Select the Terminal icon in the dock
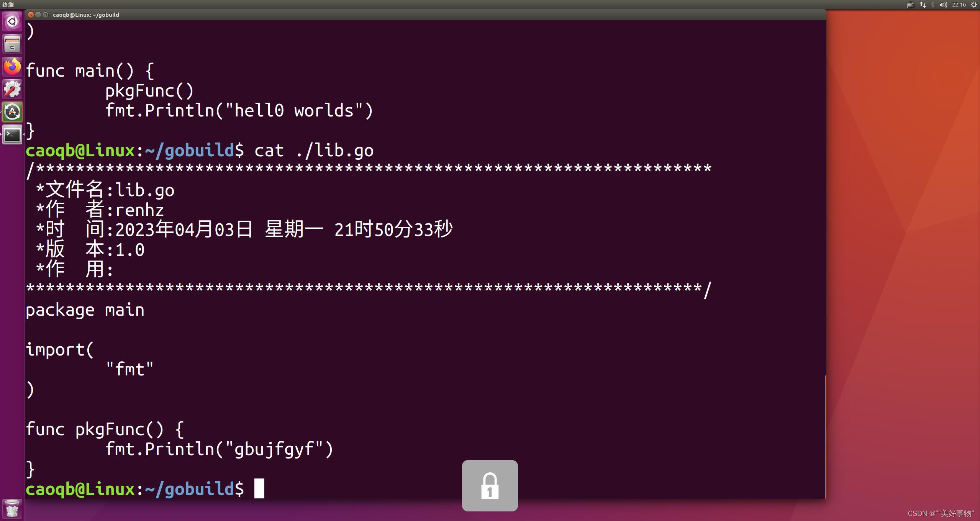980x521 pixels. click(12, 135)
